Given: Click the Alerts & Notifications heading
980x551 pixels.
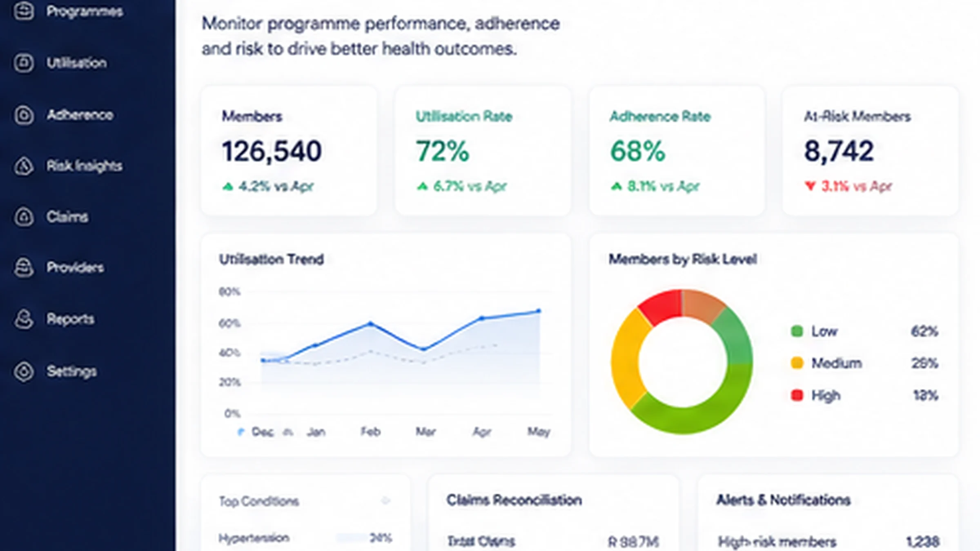Looking at the screenshot, I should pos(783,500).
